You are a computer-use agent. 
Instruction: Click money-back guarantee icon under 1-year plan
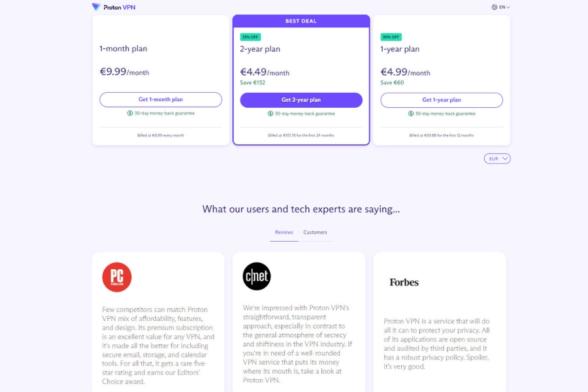pyautogui.click(x=411, y=113)
